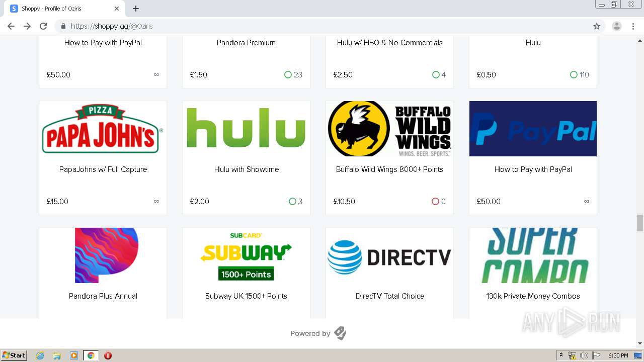Viewport: 644px width, 362px height.
Task: Show hidden system tray icons
Action: (x=561, y=355)
